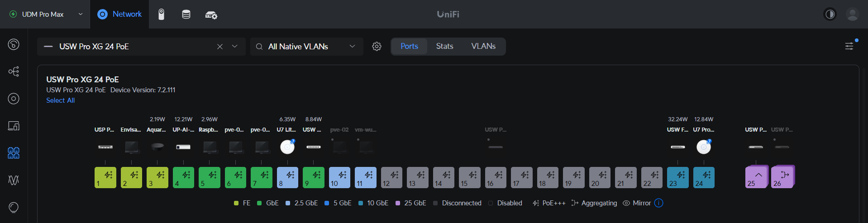The width and height of the screenshot is (868, 223).
Task: Open the dashboard icon in sidebar
Action: (x=14, y=44)
